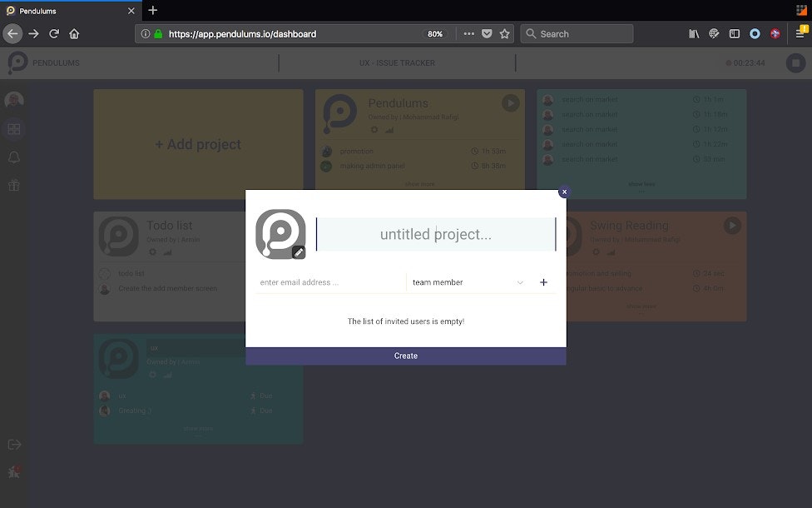Screen dimensions: 812x508
Task: Open notifications bell in sidebar
Action: (14, 157)
